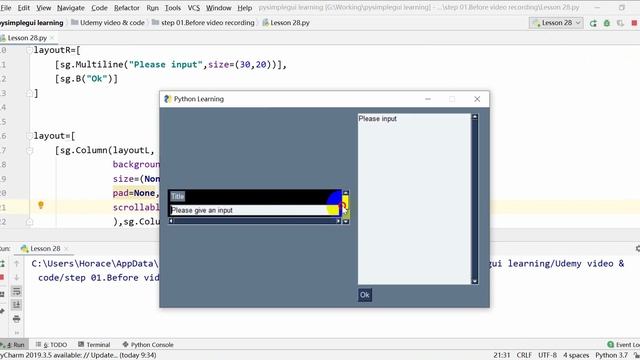Run with coverage icon in the toolbar

tap(620, 23)
